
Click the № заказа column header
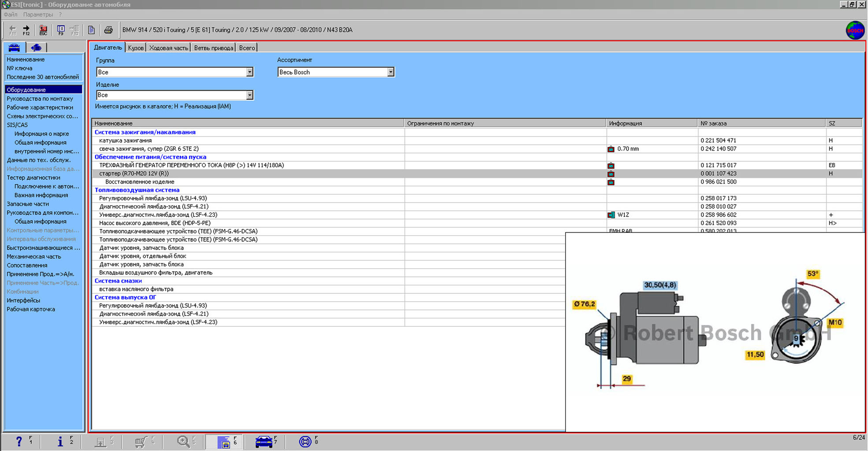pyautogui.click(x=713, y=123)
